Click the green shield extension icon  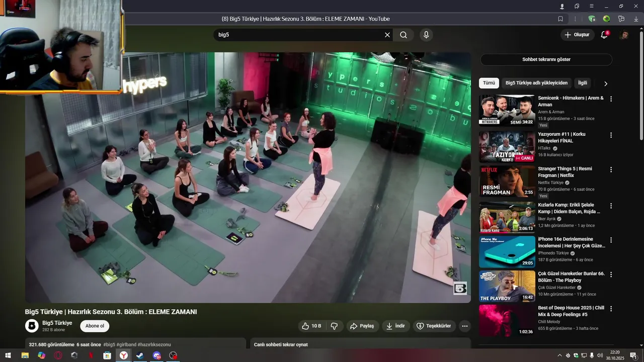[592, 19]
